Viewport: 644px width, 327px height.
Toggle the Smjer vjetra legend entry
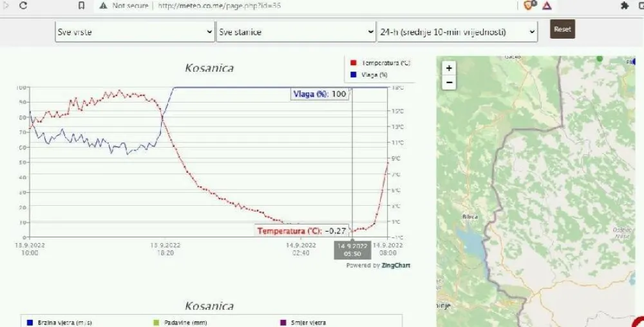(303, 323)
